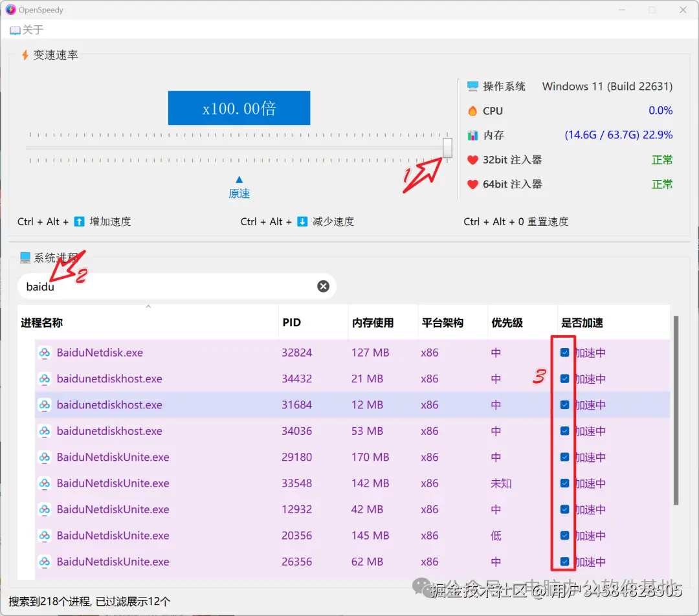Click the 未知 priority cell
The width and height of the screenshot is (699, 616).
pyautogui.click(x=501, y=483)
